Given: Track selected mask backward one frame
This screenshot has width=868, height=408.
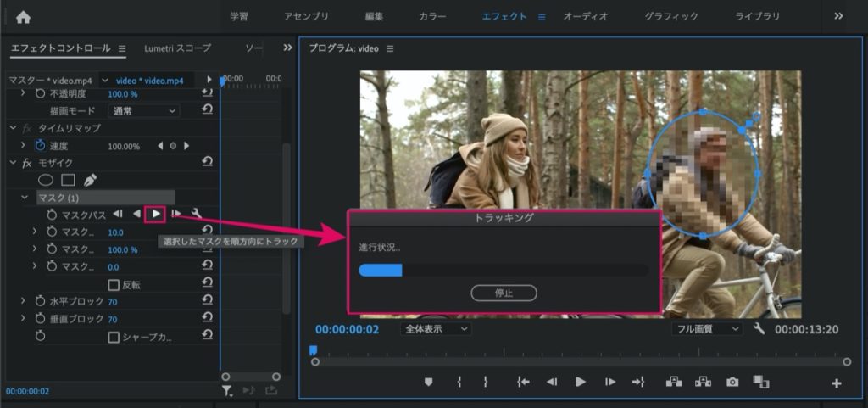Looking at the screenshot, I should coord(117,214).
